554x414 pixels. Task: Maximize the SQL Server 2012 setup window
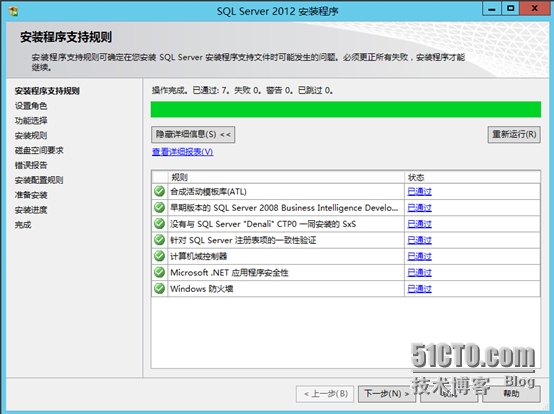510,9
